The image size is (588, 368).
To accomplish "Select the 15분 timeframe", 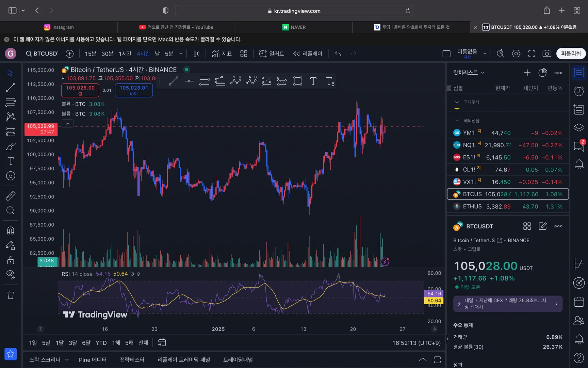I will click(x=91, y=54).
